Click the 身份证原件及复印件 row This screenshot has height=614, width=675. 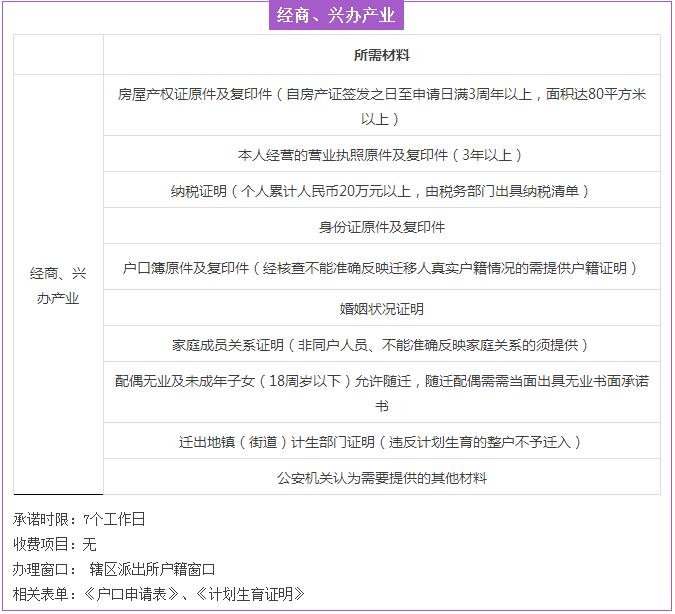click(x=381, y=226)
